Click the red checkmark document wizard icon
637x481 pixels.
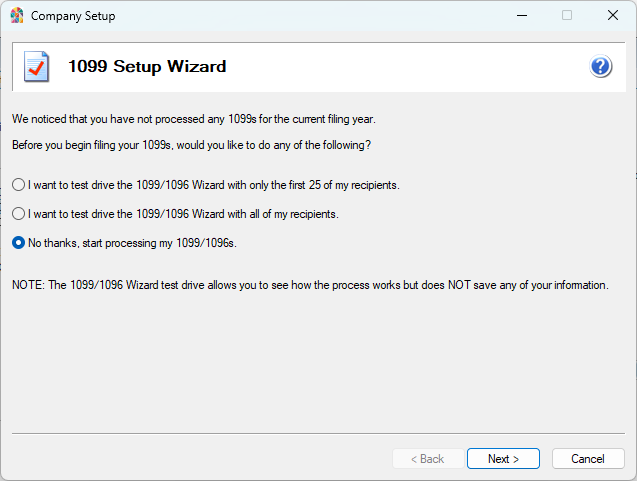(x=36, y=67)
